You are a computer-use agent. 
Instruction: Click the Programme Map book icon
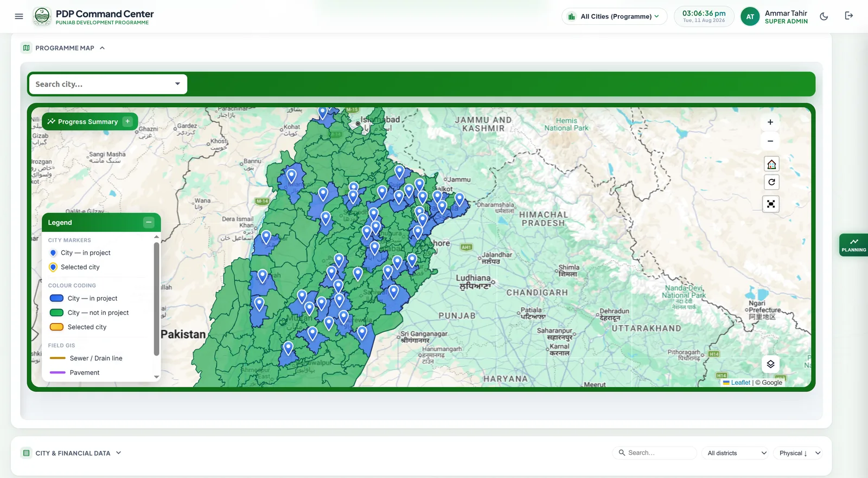point(26,48)
